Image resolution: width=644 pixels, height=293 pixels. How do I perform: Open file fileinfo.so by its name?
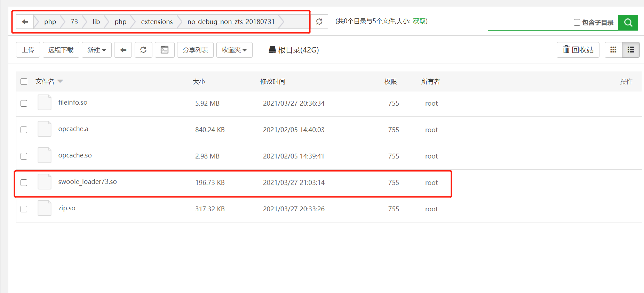point(73,103)
